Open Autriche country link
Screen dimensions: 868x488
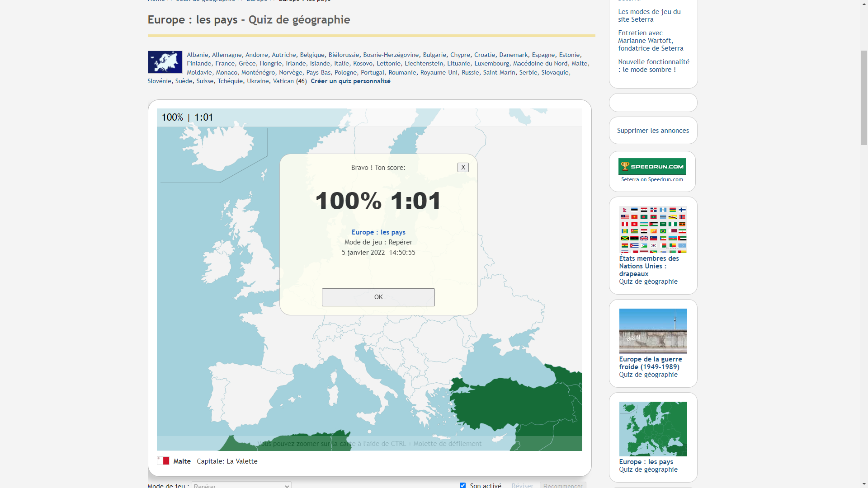click(284, 55)
